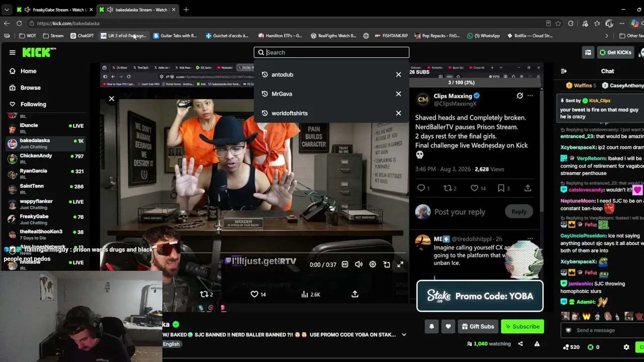Open browser extensions puzzle icon

point(571,23)
